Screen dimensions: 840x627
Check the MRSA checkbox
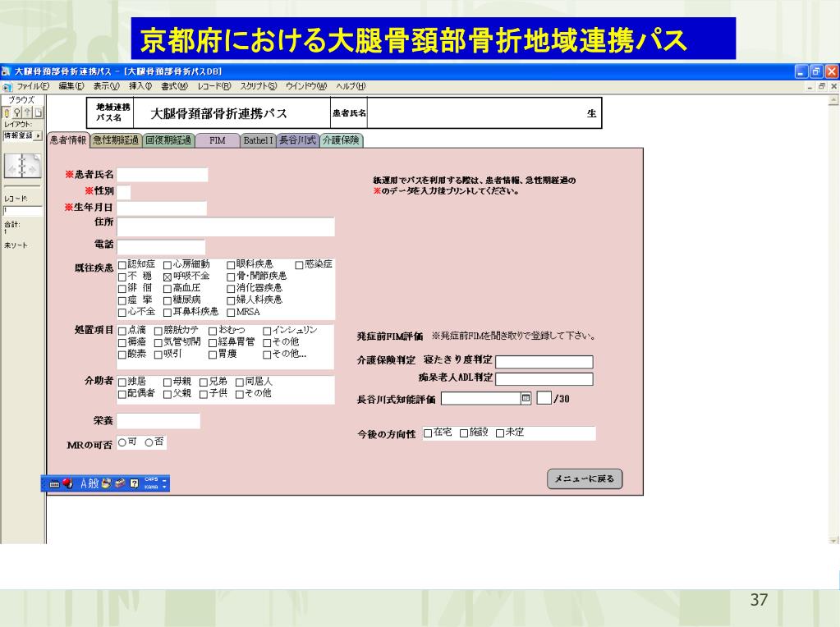click(x=231, y=313)
